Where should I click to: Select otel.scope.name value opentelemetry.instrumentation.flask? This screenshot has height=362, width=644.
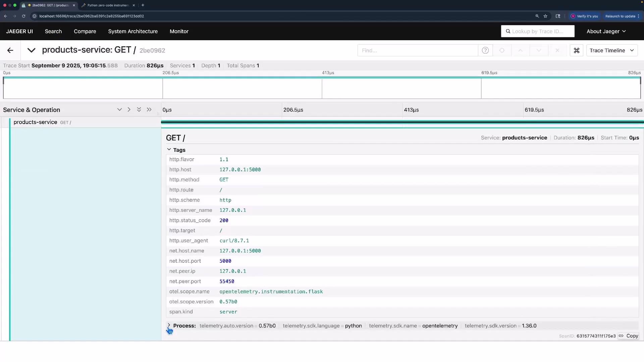(x=271, y=292)
